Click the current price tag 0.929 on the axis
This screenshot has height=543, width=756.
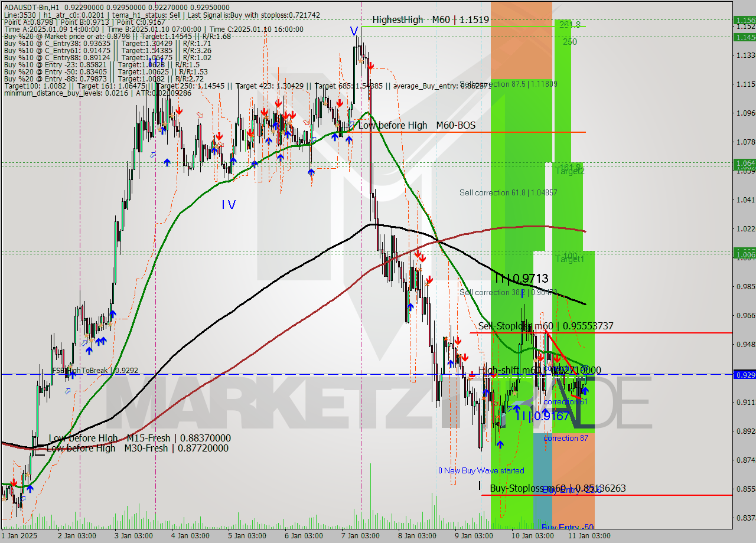744,374
